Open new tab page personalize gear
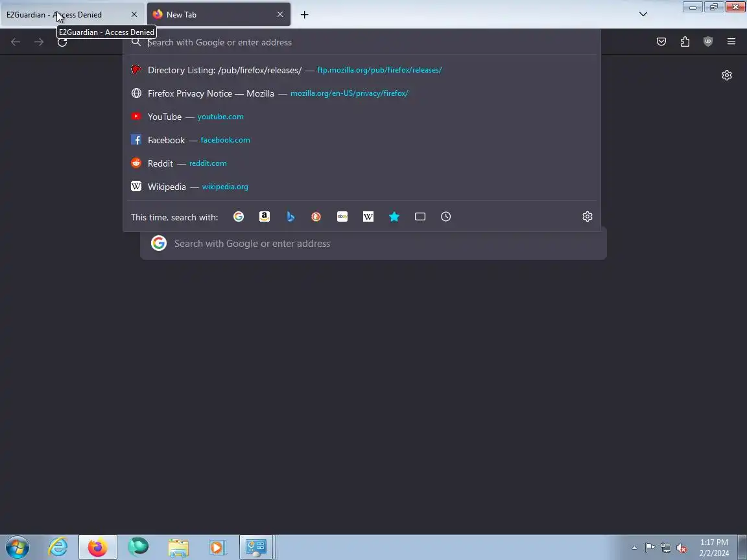Image resolution: width=747 pixels, height=560 pixels. click(x=726, y=75)
